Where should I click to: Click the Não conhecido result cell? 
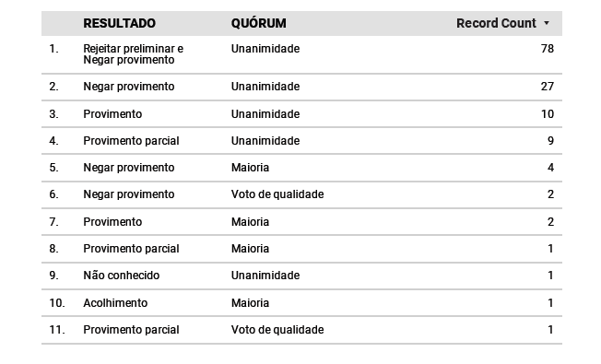[x=121, y=276]
